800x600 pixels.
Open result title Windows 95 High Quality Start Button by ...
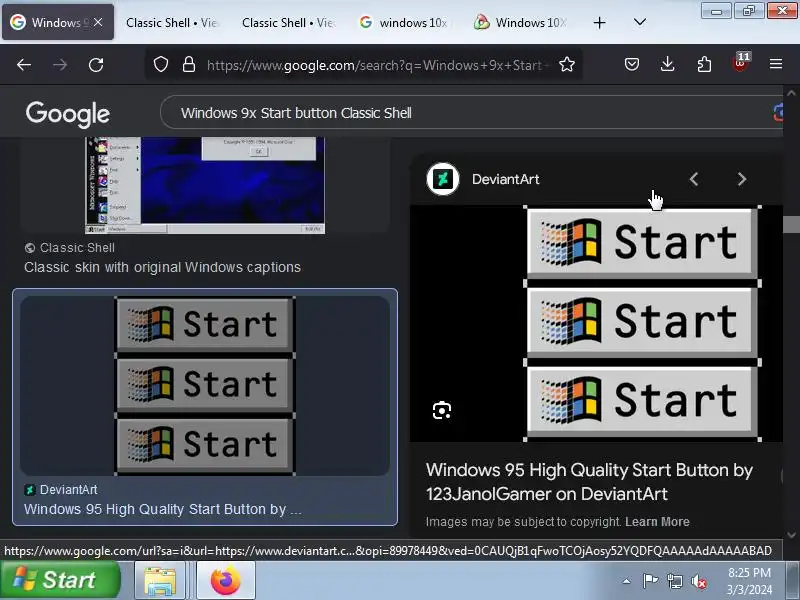click(x=163, y=509)
